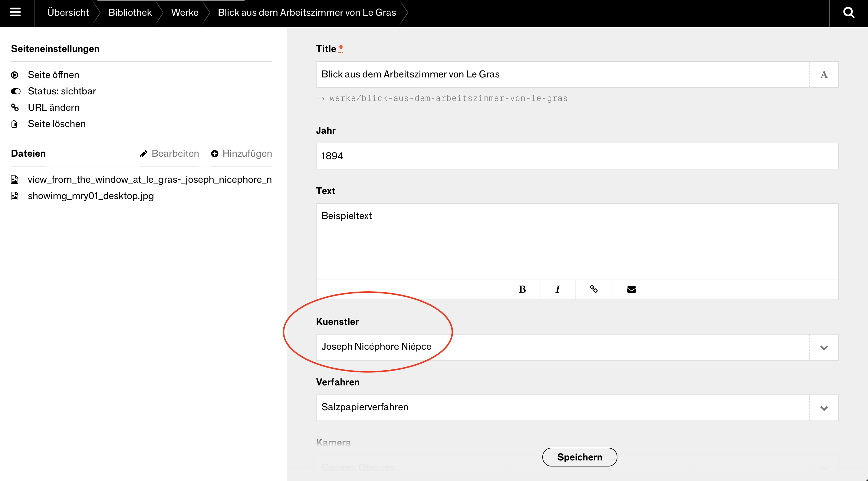Expand the Verfahren dropdown arrow

click(x=824, y=408)
